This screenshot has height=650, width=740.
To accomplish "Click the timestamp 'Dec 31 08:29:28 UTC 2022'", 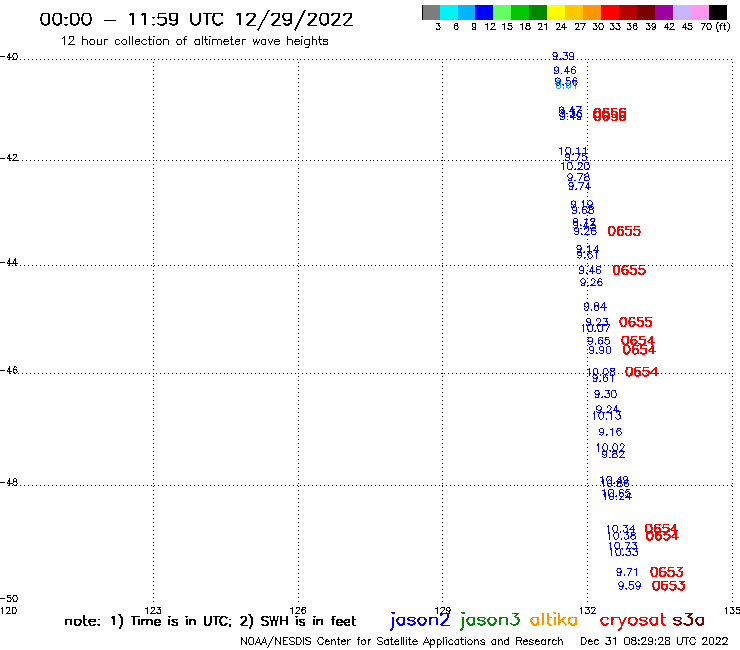I will click(x=654, y=641).
